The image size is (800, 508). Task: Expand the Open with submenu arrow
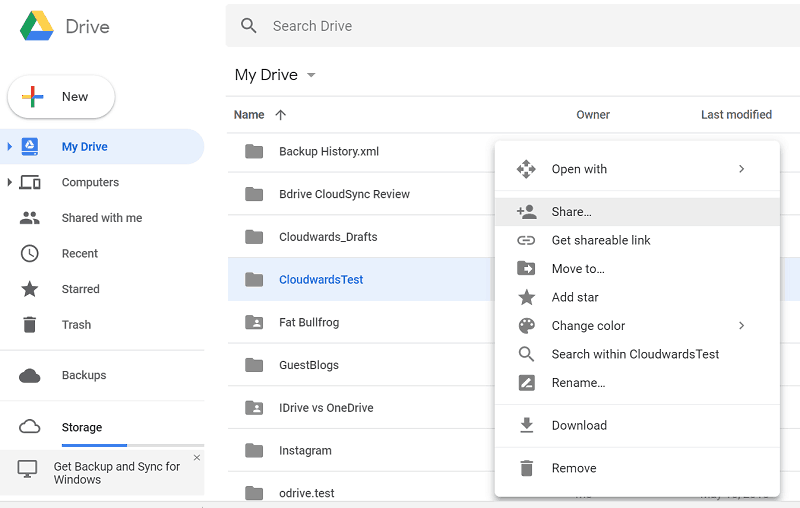pos(742,169)
